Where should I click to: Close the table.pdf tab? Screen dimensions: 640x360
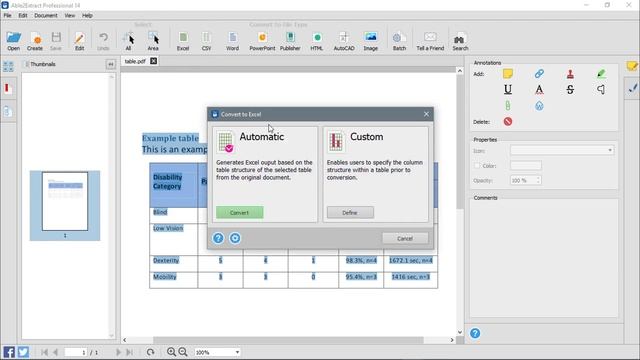coord(153,61)
